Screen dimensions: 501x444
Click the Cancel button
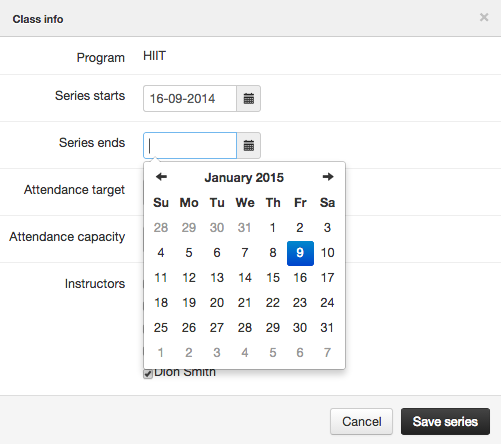[362, 422]
